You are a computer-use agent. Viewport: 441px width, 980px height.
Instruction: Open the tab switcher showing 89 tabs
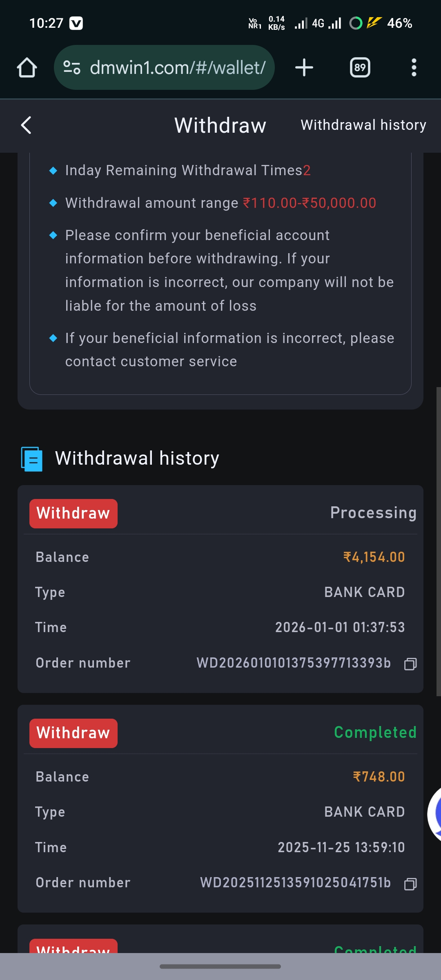click(x=360, y=67)
